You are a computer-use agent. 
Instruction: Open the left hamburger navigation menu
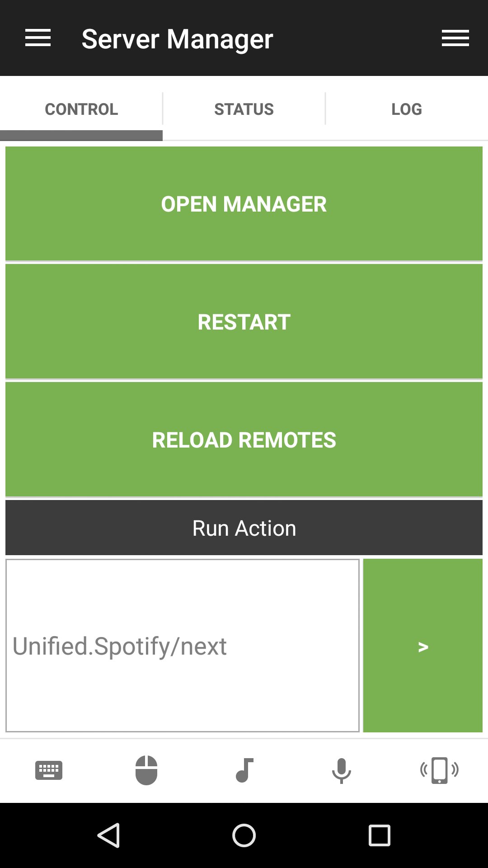(x=38, y=38)
